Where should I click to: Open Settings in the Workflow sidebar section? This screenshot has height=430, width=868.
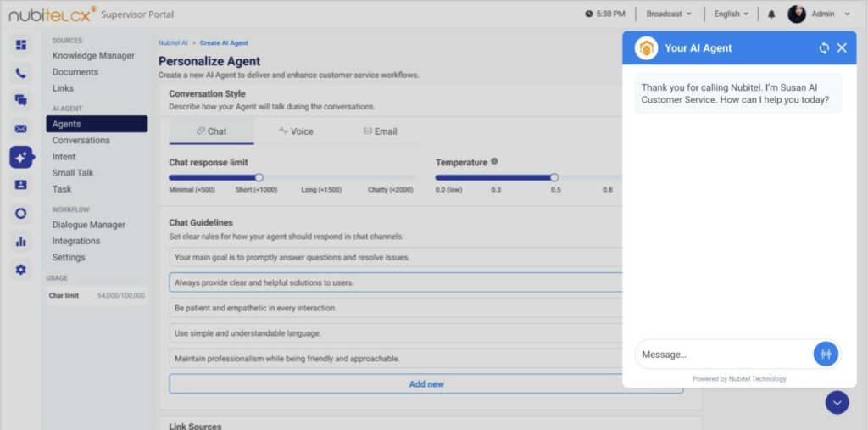pos(70,257)
